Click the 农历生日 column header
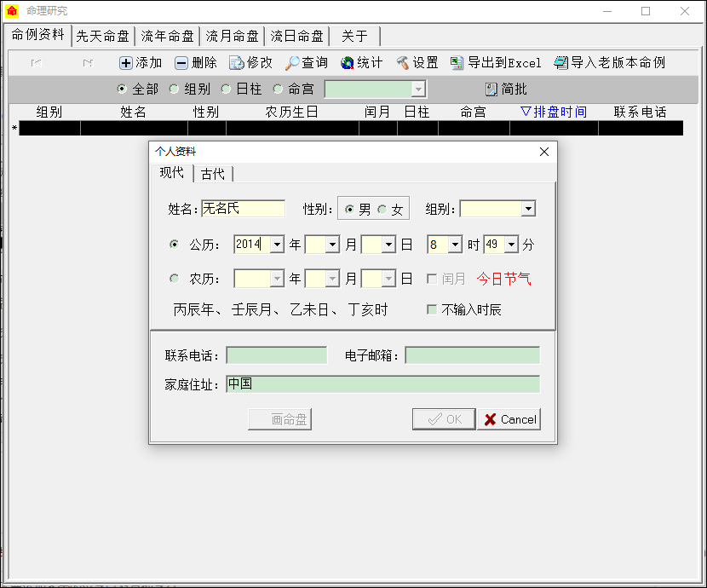707x588 pixels. [x=291, y=112]
